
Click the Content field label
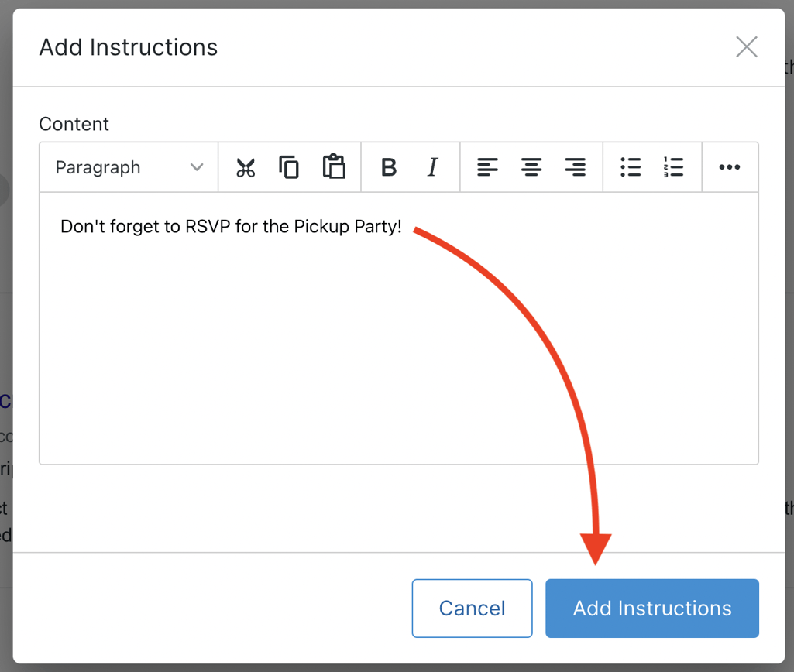click(74, 124)
